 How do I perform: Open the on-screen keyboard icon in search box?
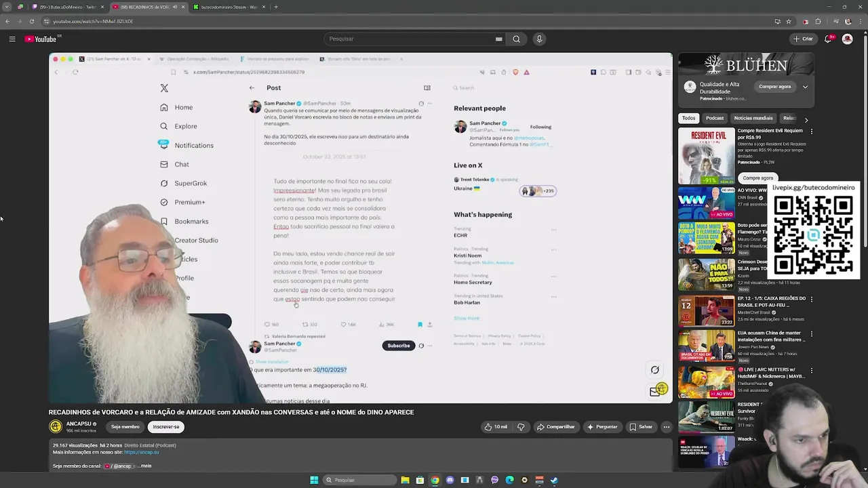(499, 39)
